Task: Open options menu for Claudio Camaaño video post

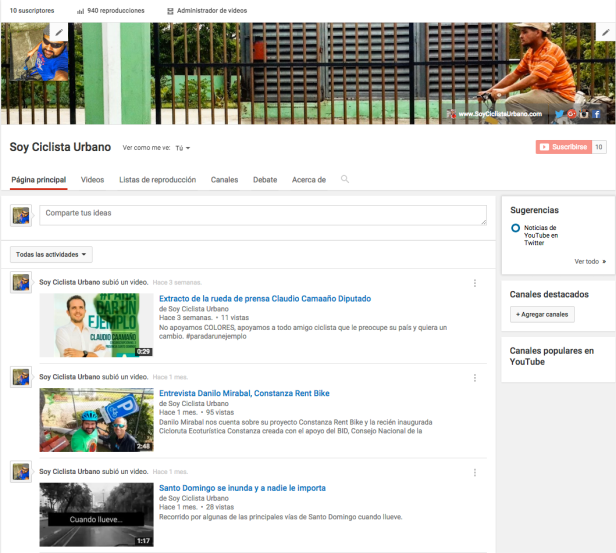Action: pyautogui.click(x=475, y=283)
